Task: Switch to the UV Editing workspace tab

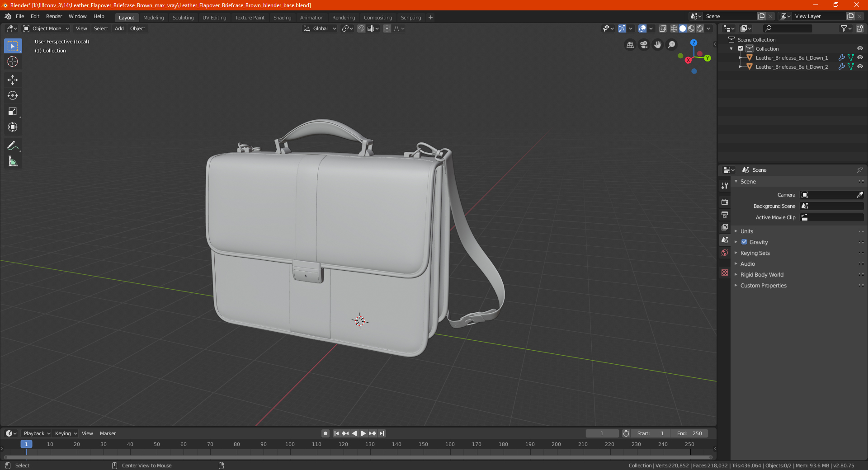Action: click(214, 18)
